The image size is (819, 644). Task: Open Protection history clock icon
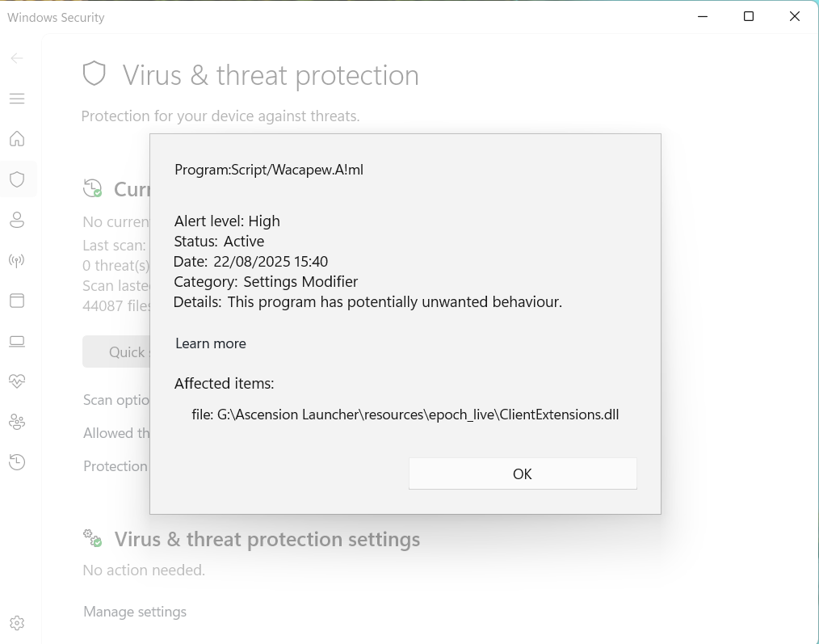coord(17,462)
